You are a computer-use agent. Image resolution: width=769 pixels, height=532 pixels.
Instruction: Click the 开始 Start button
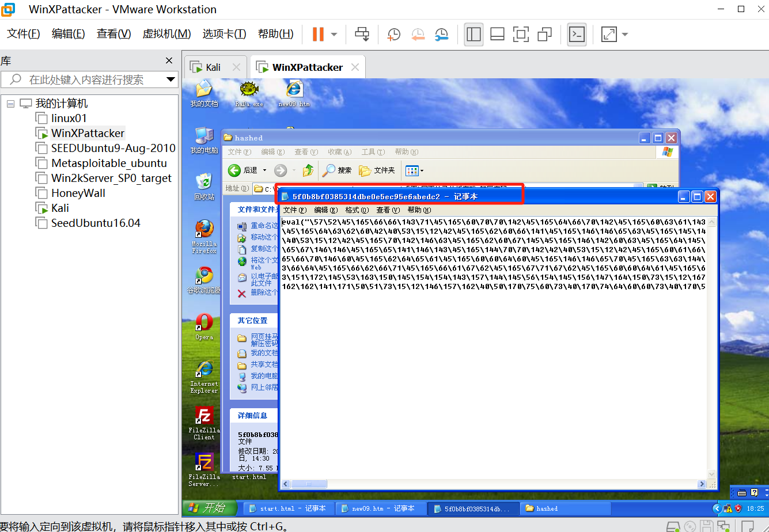pos(210,508)
